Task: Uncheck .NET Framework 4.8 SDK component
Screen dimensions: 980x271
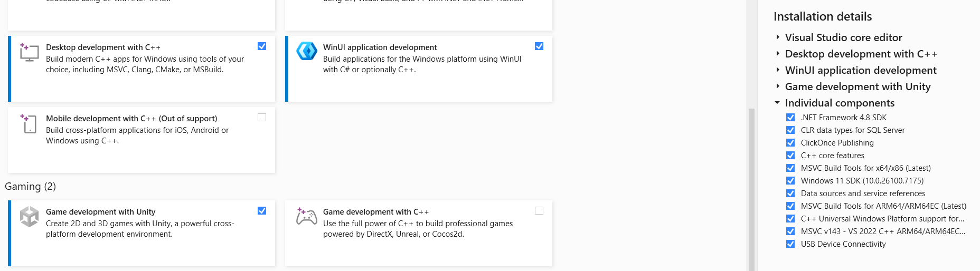Action: pyautogui.click(x=790, y=118)
